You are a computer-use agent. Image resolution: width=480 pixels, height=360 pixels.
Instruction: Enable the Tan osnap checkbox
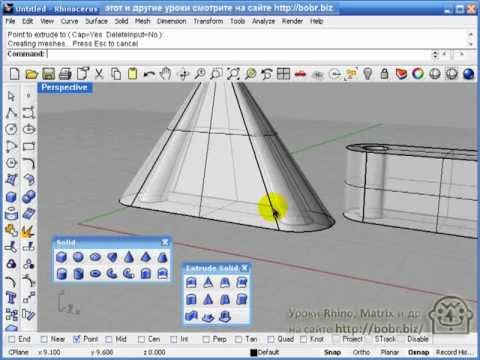click(238, 339)
